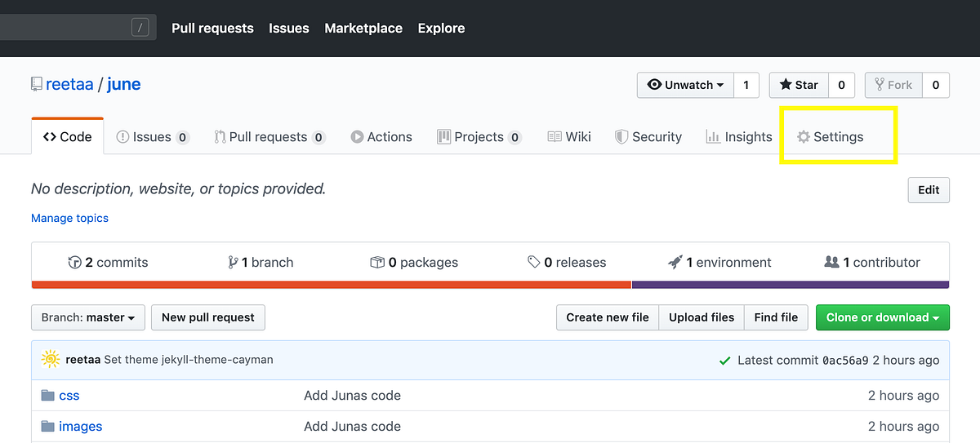The height and width of the screenshot is (443, 980).
Task: Click the New pull request button
Action: 208,317
